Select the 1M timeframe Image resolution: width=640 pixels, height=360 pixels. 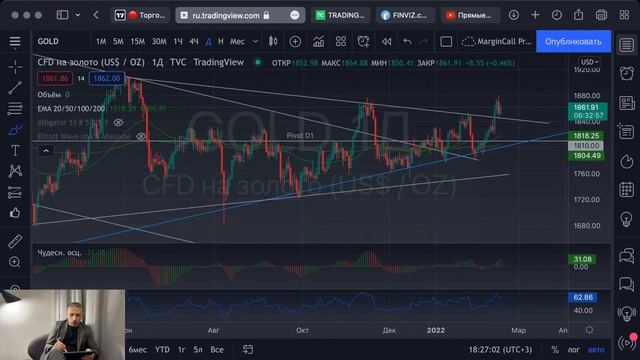point(101,41)
